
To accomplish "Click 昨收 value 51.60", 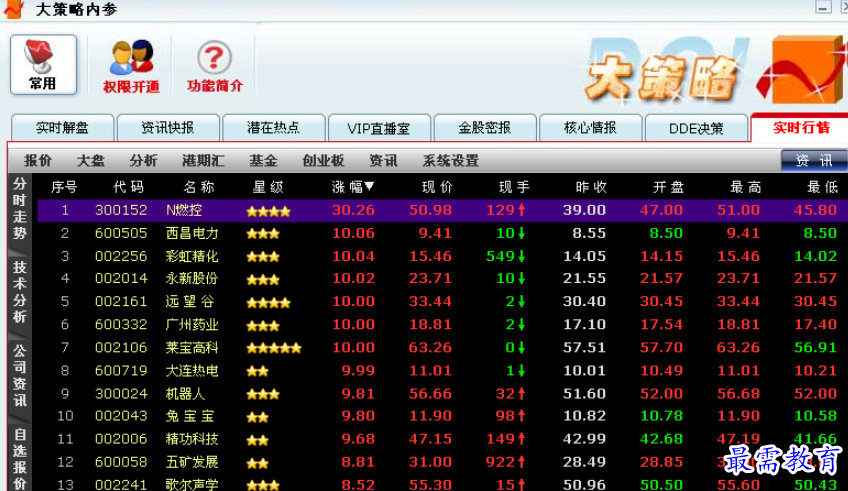I will coord(584,394).
